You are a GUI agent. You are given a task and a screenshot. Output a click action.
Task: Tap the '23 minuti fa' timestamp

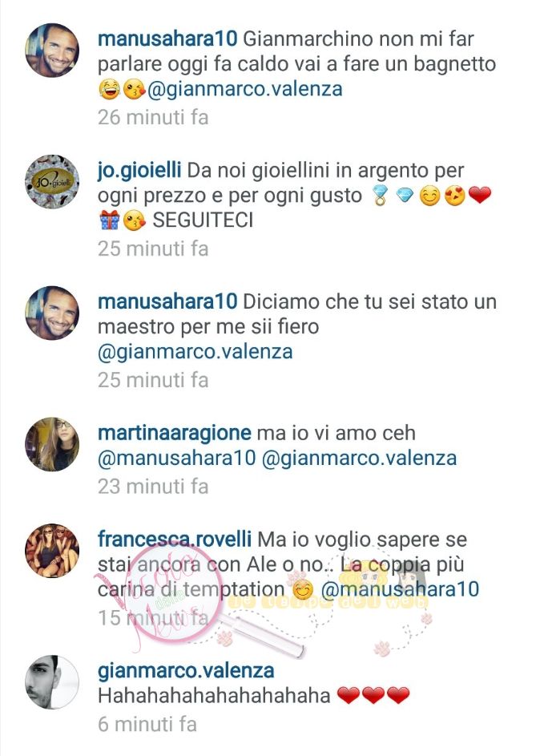tap(153, 487)
